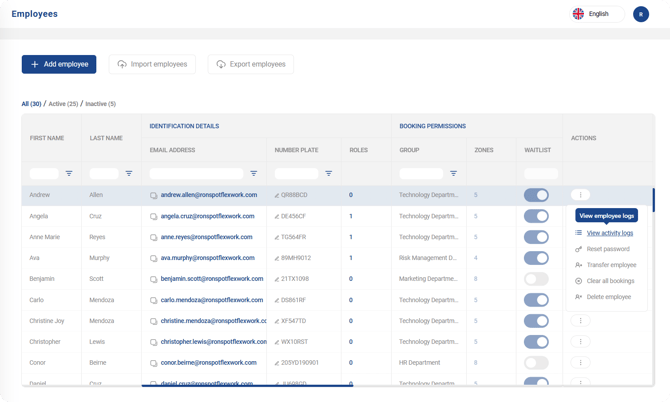Image resolution: width=670 pixels, height=402 pixels.
Task: Click the First Name filter input
Action: tap(44, 173)
